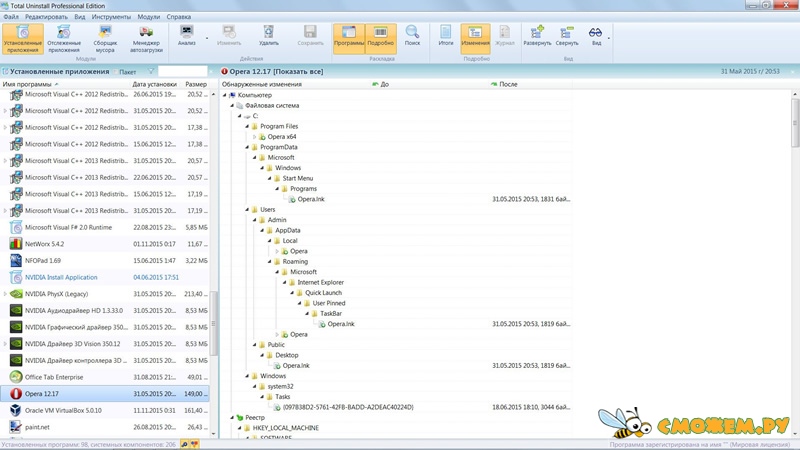Open the Monitored Applications module
The height and width of the screenshot is (450, 800).
pyautogui.click(x=64, y=39)
